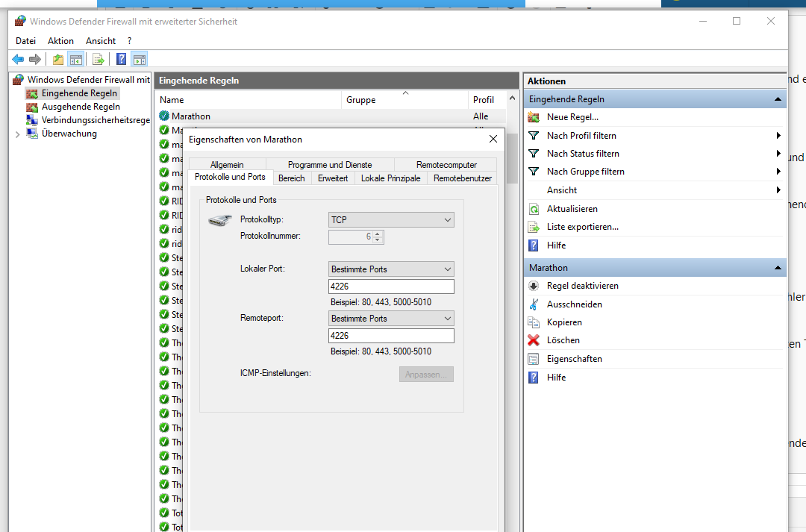Click Hilfe icon under Eingehende Regeln actions
The image size is (806, 532).
(534, 245)
